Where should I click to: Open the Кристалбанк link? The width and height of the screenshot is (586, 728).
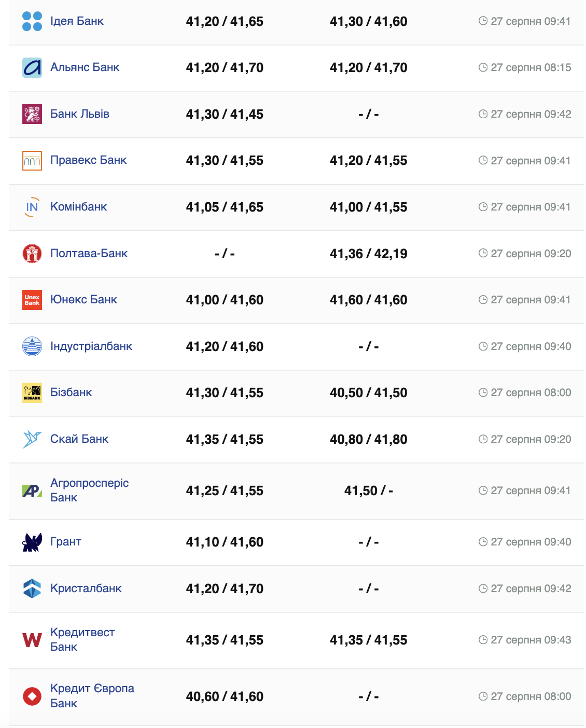pyautogui.click(x=86, y=589)
